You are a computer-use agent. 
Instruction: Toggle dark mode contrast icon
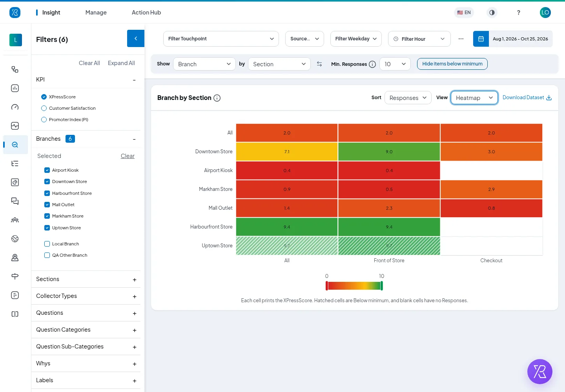tap(492, 13)
